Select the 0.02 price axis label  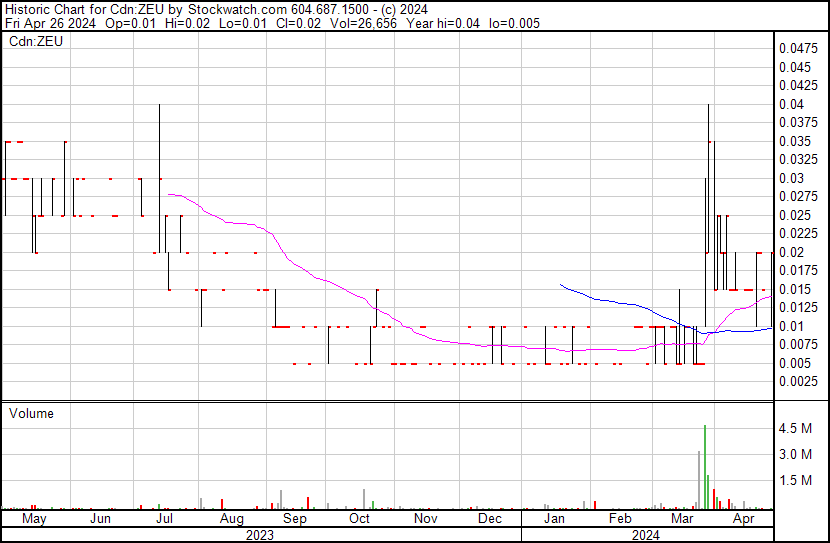(791, 252)
